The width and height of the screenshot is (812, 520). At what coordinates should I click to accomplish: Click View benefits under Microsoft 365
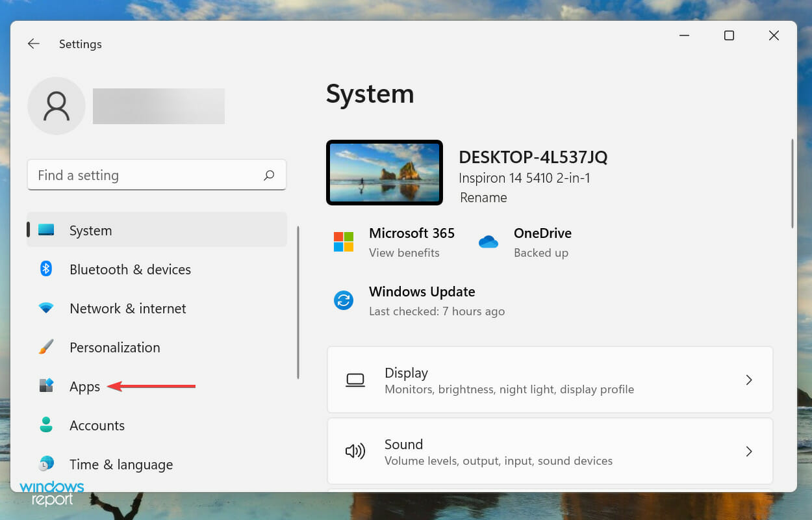click(404, 253)
